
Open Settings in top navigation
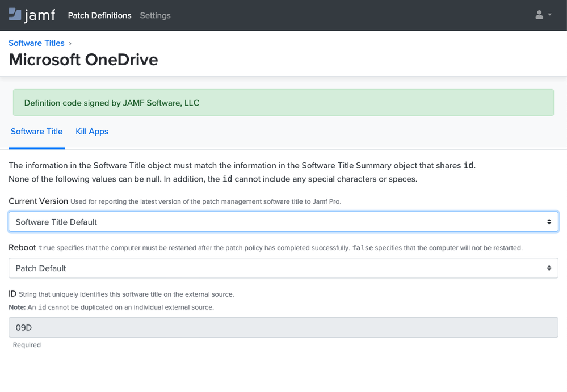[155, 15]
